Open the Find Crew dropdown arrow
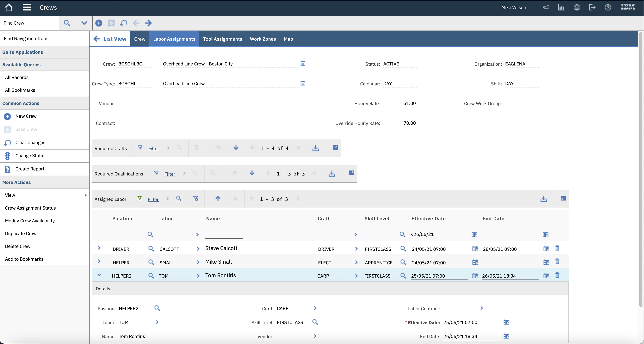Screen dimensions: 644x344 click(x=84, y=23)
